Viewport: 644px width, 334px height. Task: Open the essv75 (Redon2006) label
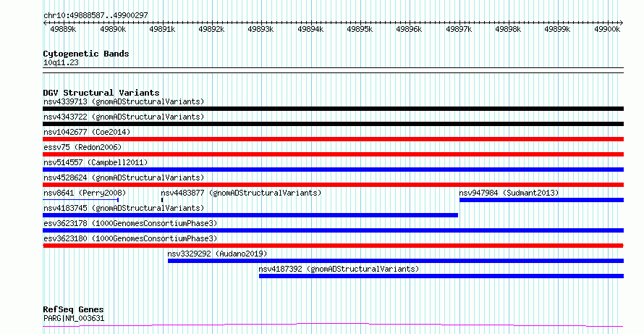[82, 147]
